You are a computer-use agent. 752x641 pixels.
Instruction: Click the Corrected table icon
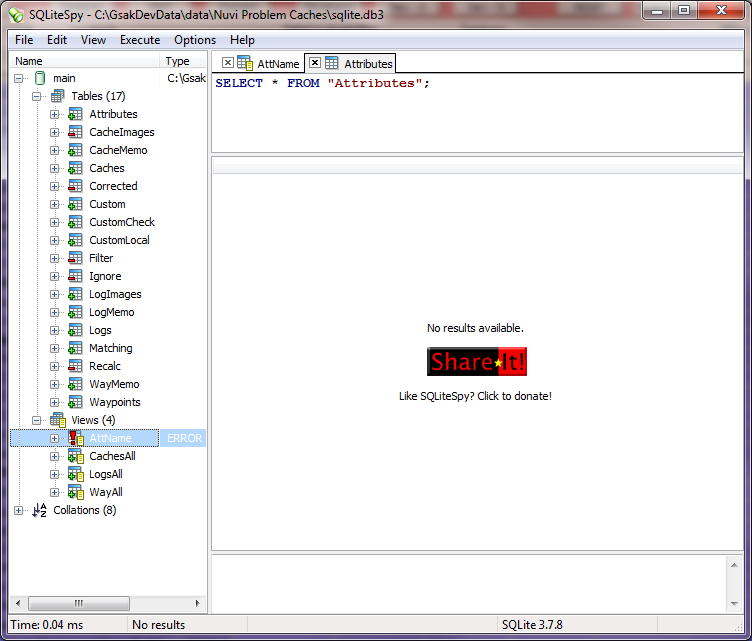coord(75,186)
